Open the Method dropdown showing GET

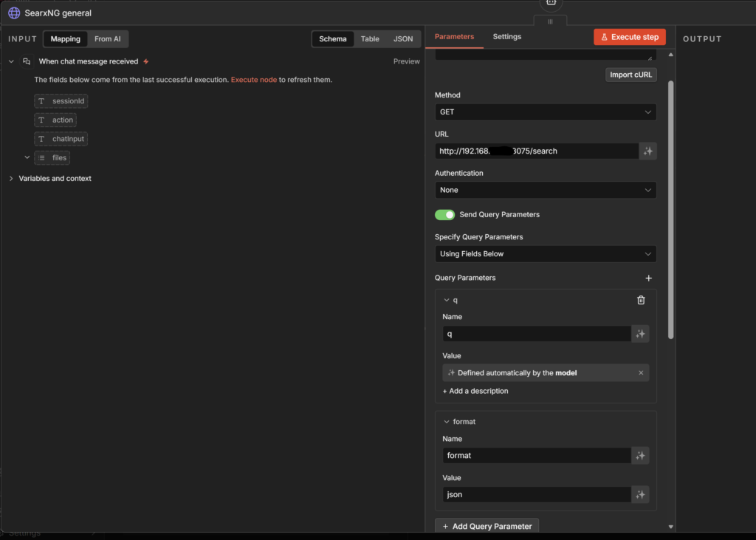point(545,112)
